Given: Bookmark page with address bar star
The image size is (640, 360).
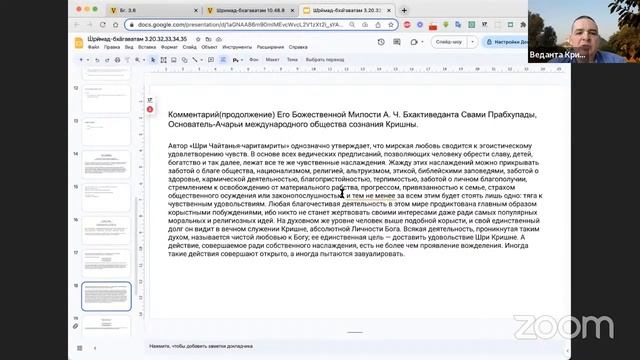Looking at the screenshot, I should pos(391,24).
